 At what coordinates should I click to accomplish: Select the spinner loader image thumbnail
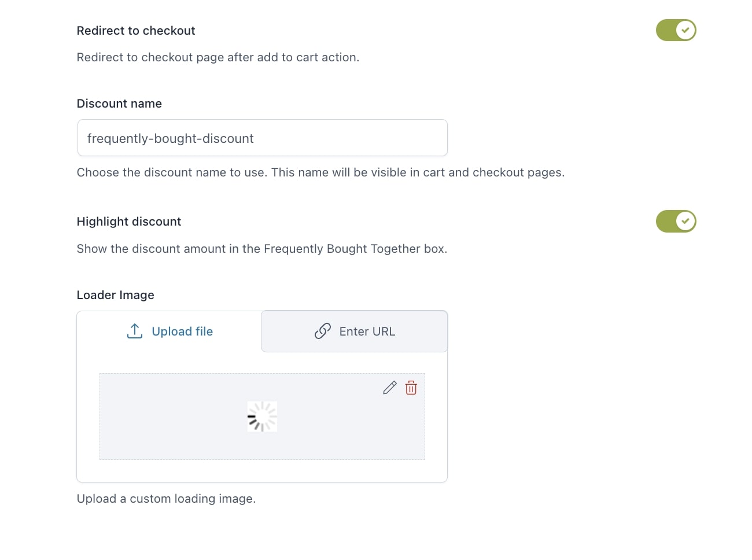[262, 417]
